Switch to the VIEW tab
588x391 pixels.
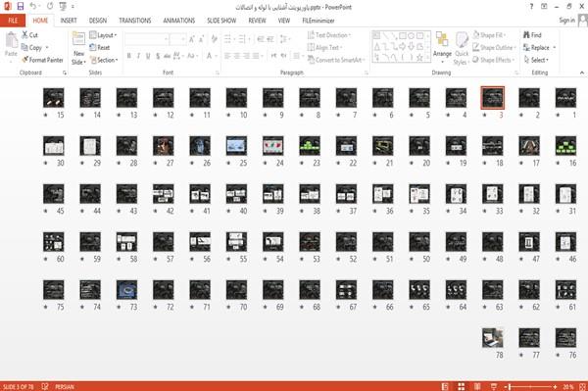click(284, 21)
